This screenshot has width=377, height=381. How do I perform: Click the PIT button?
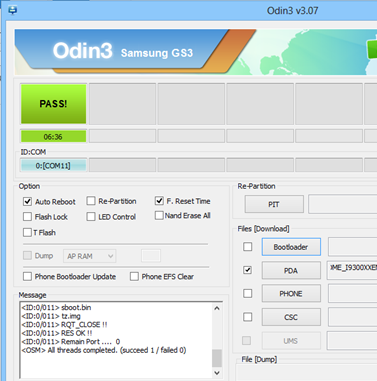pyautogui.click(x=274, y=204)
